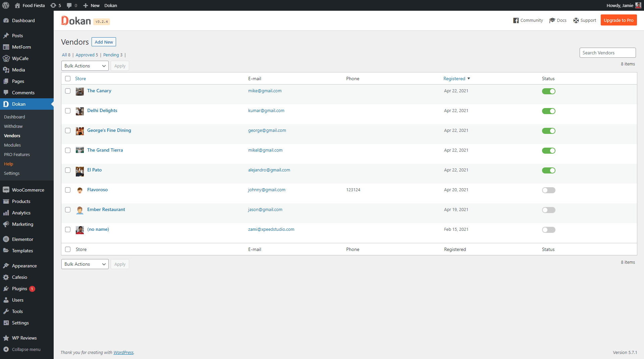Click the red Plugins update count badge
644x359 pixels.
32,289
